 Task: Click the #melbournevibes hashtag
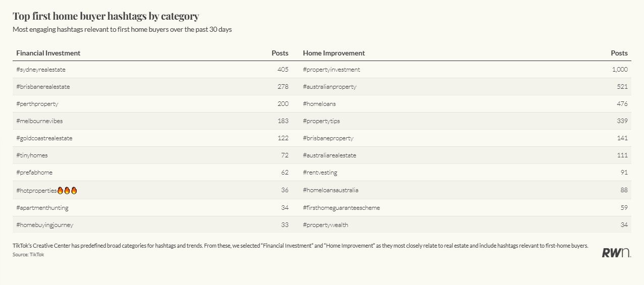39,121
